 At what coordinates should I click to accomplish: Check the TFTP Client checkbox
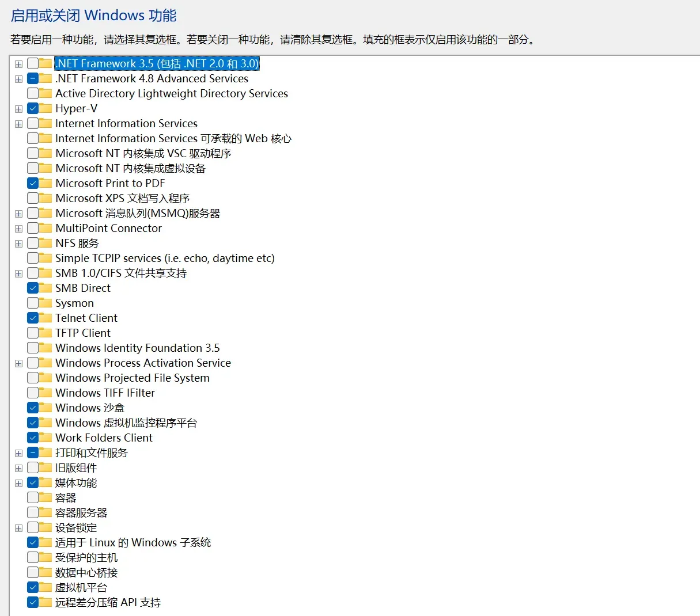tap(33, 333)
